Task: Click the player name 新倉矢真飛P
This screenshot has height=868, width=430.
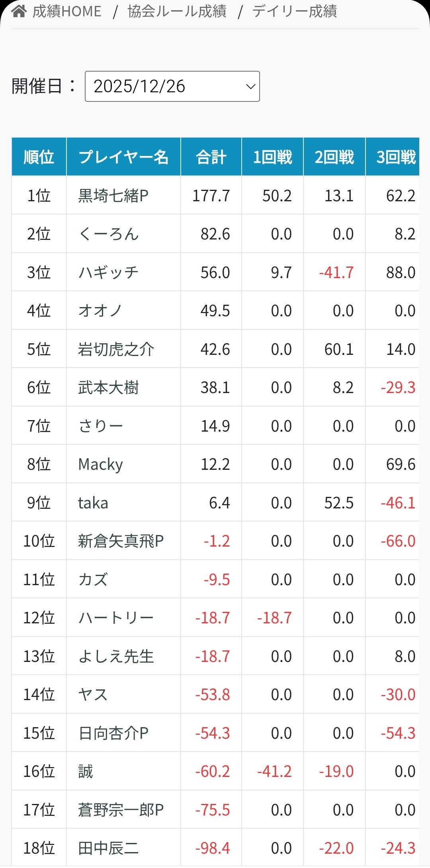Action: (121, 541)
